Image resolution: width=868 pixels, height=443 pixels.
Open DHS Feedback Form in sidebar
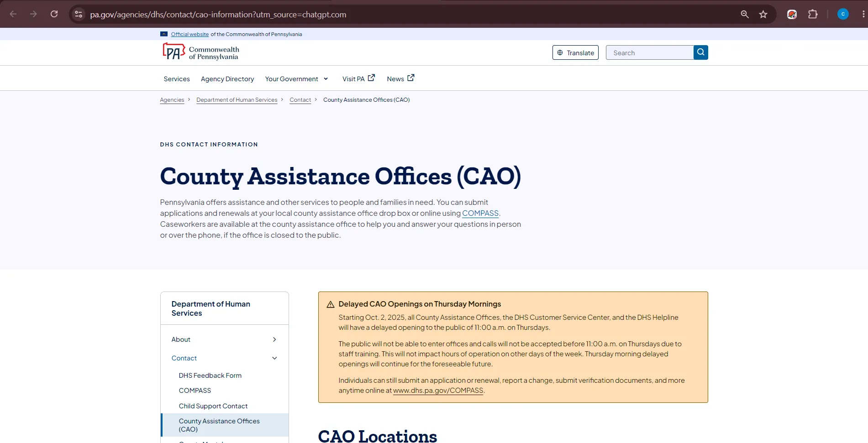(x=210, y=375)
